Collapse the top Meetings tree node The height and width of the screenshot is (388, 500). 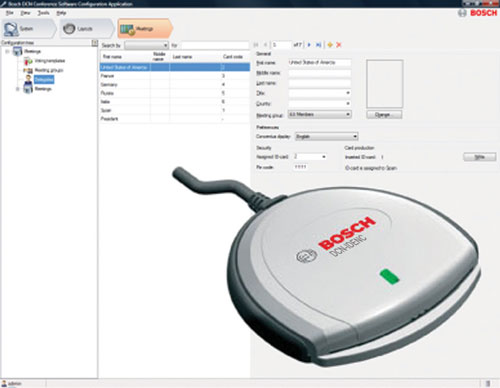pos(7,51)
